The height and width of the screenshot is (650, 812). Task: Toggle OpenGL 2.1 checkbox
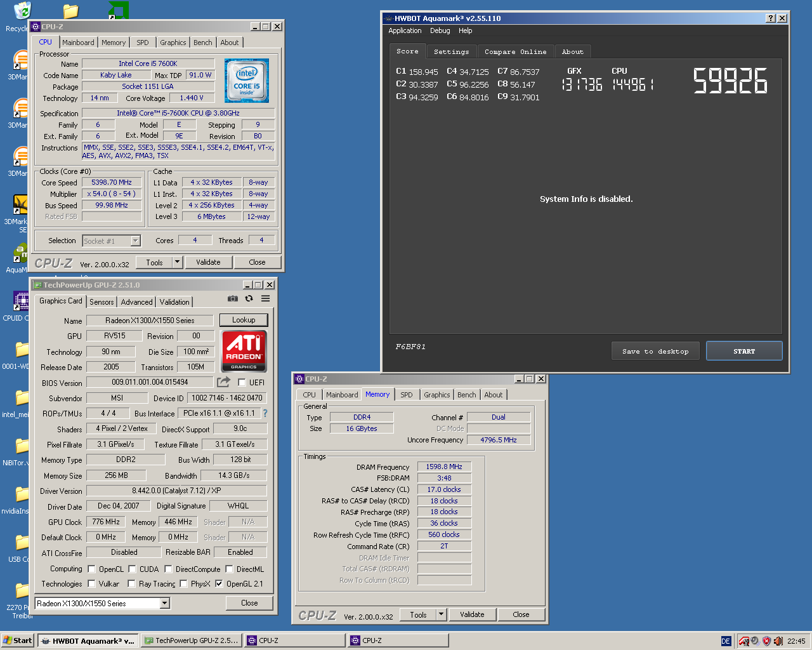coord(219,583)
